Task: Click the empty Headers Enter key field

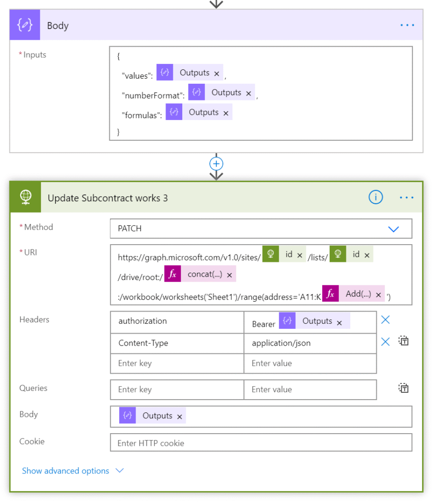Action: [x=177, y=364]
